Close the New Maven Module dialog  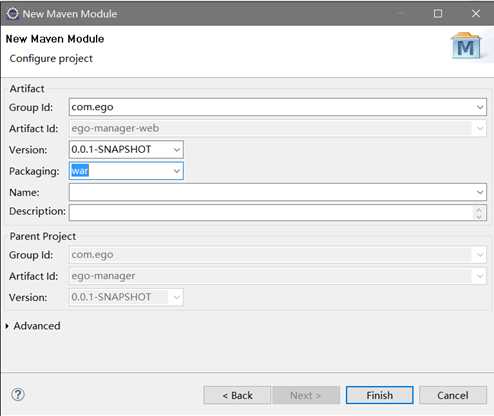pos(476,13)
